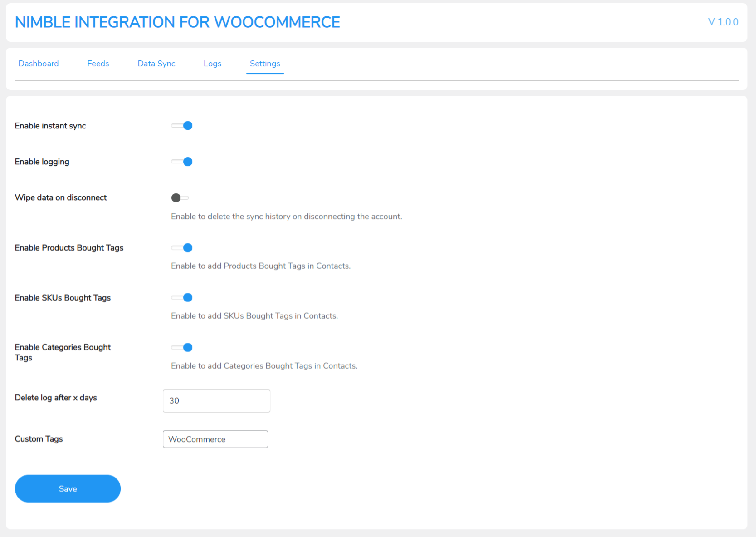Disable Enable Categories Bought Tags

pyautogui.click(x=181, y=347)
